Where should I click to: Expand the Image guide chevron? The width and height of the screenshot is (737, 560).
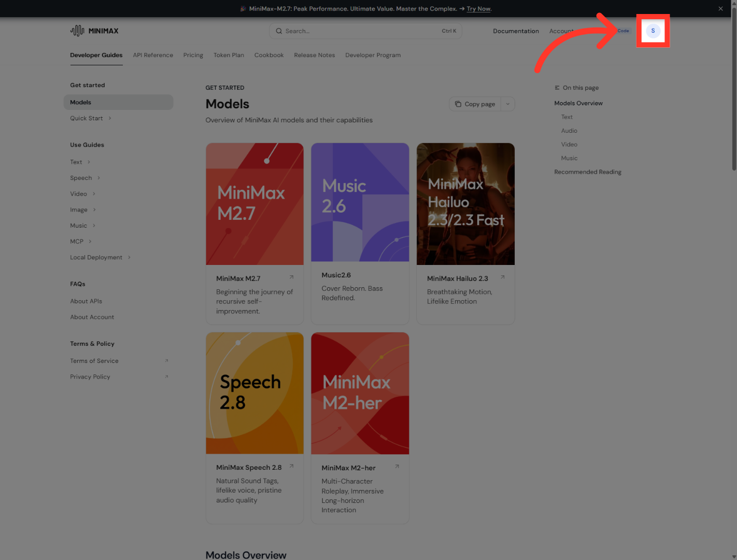(94, 209)
